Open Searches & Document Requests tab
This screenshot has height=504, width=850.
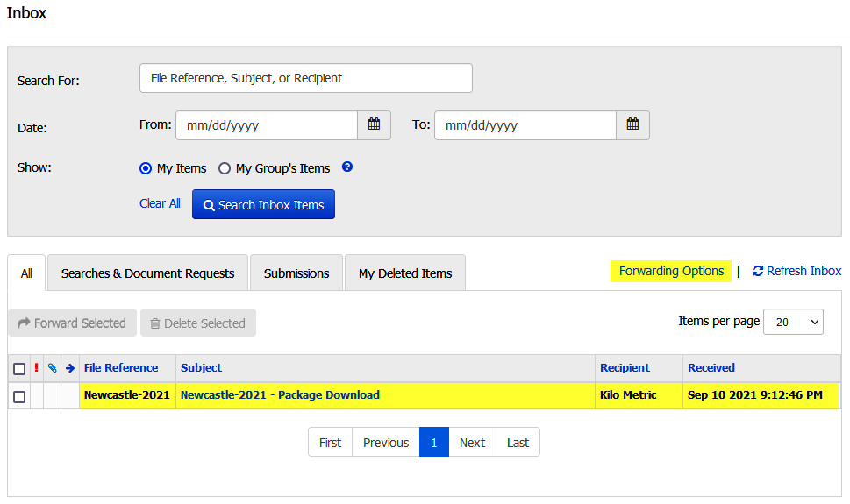coord(147,273)
